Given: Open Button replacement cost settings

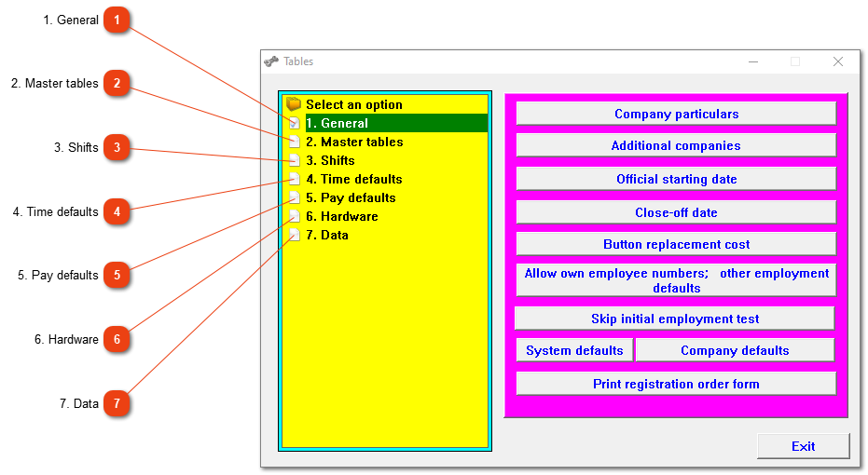Looking at the screenshot, I should [676, 244].
